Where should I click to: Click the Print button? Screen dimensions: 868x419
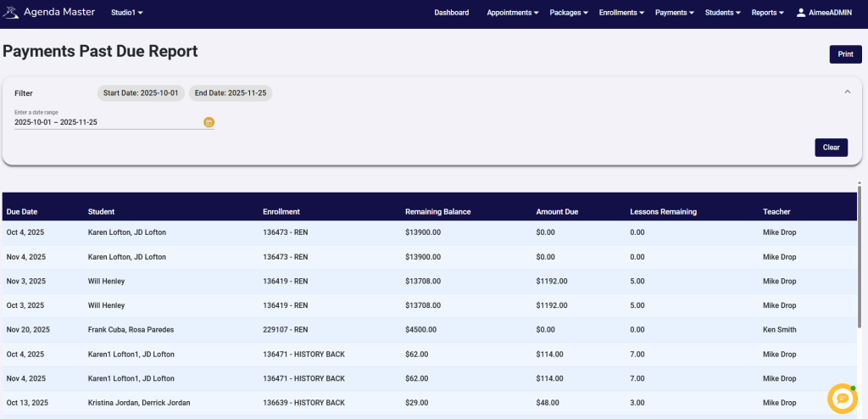[845, 54]
